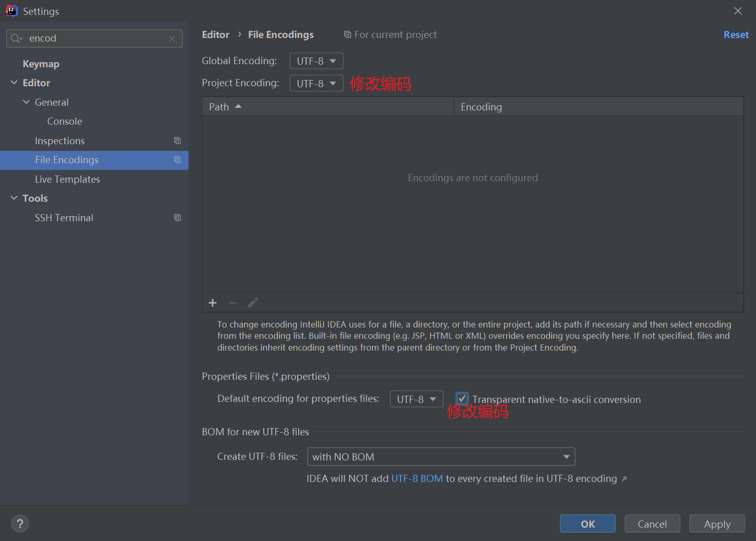Click project-level icon next to SSH Terminal
756x541 pixels.
click(x=177, y=218)
